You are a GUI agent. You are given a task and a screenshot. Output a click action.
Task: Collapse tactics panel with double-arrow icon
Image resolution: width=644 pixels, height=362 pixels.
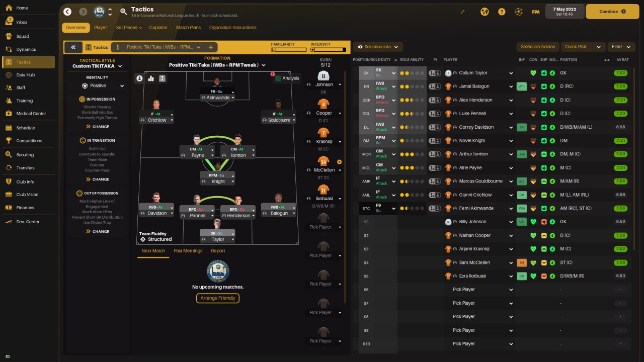pyautogui.click(x=73, y=47)
